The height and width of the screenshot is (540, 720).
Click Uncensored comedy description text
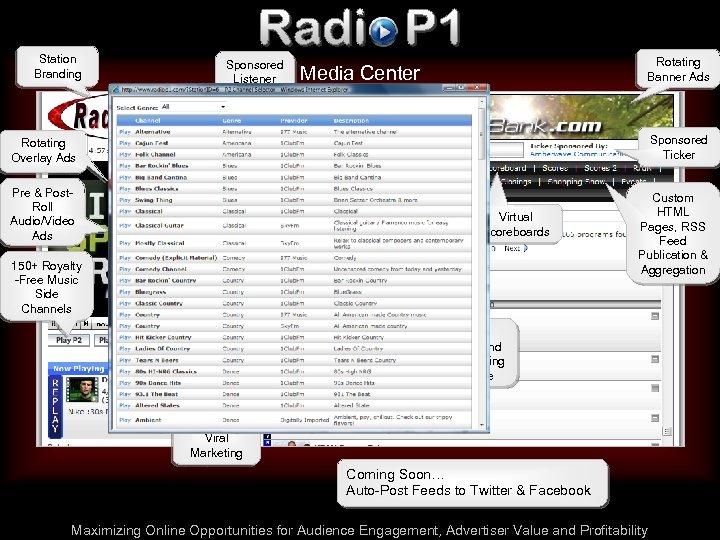click(397, 269)
